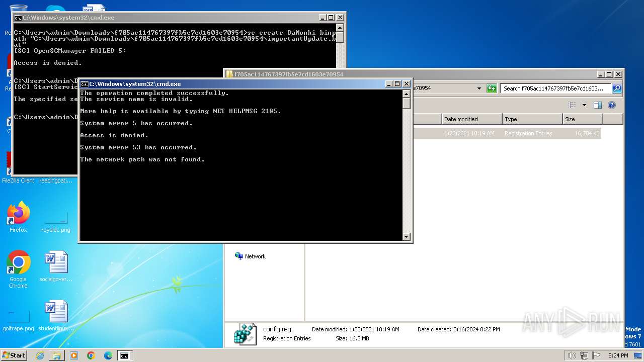Maximize the Explorer window
644x362 pixels.
[609, 74]
